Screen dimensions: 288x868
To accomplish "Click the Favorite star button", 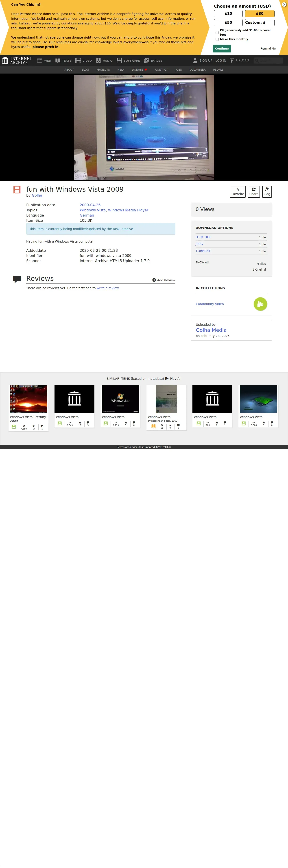I will 237,191.
